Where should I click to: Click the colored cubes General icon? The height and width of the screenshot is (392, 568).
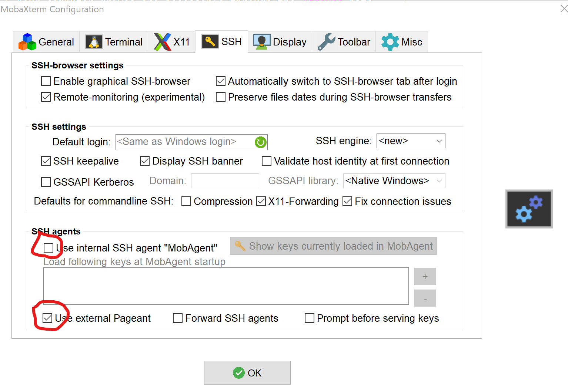point(27,42)
